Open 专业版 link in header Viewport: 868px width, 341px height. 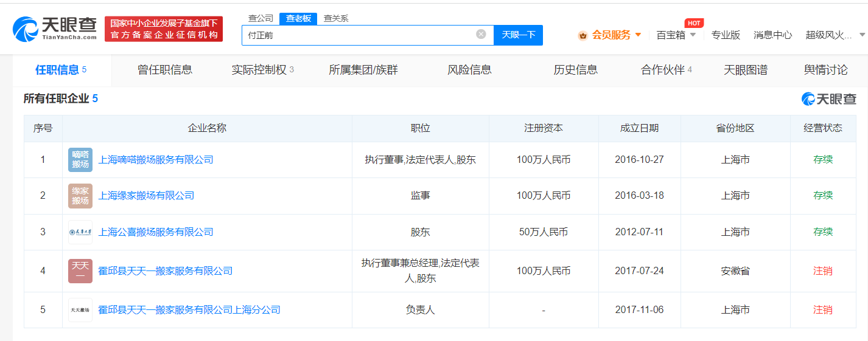pos(726,35)
